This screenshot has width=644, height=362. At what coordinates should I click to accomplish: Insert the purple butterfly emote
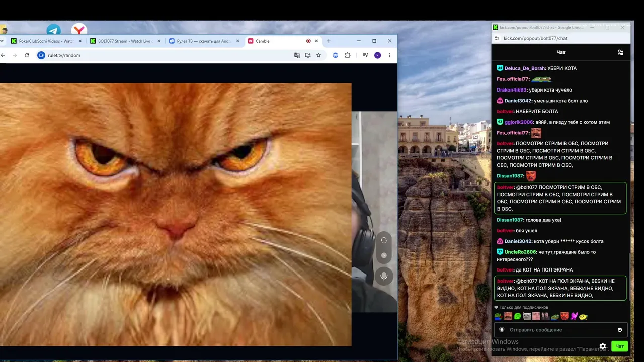click(x=574, y=317)
